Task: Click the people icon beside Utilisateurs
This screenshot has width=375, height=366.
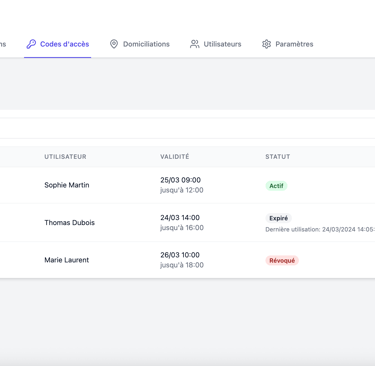Action: 194,44
